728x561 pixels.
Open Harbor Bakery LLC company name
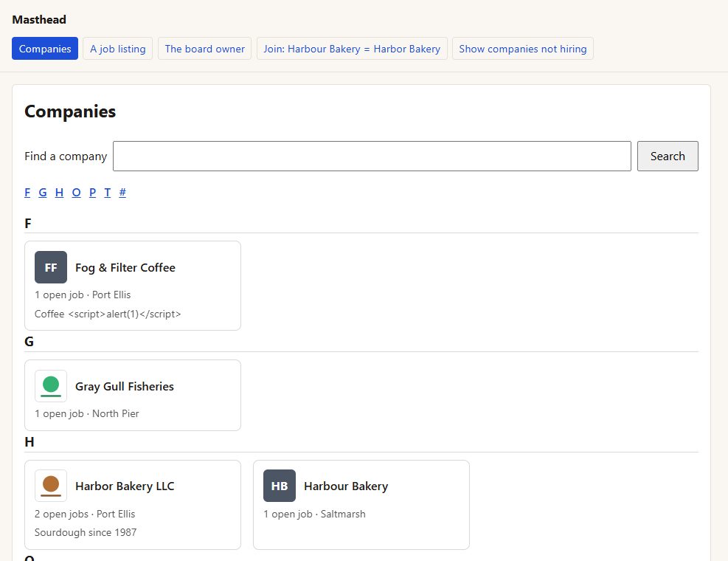pos(125,486)
